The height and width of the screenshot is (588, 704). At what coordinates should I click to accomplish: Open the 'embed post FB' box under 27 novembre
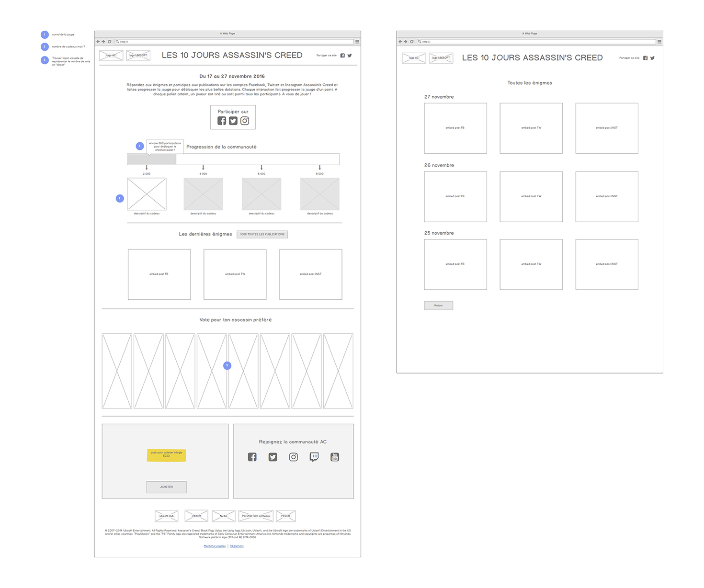click(455, 128)
